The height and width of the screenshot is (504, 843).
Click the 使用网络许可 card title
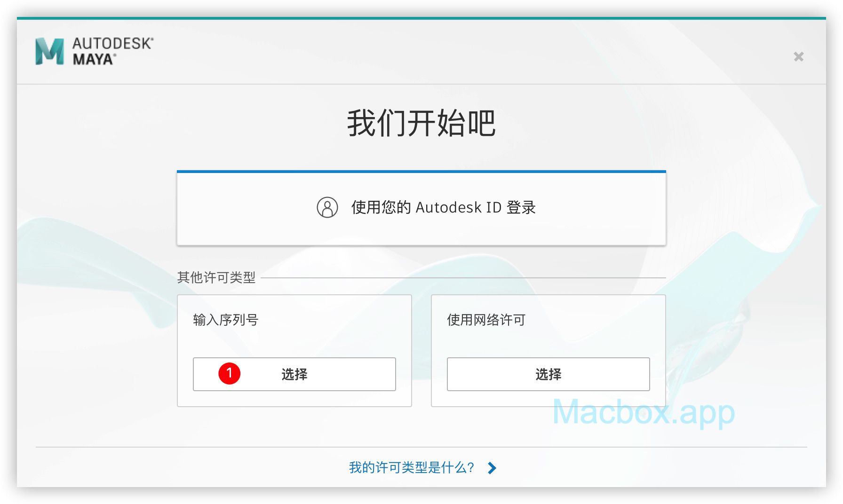[x=486, y=320]
